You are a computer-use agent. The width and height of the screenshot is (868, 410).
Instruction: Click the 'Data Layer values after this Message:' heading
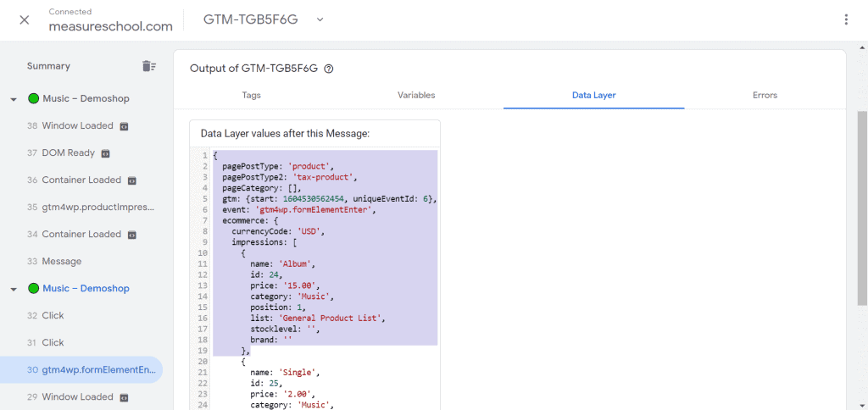coord(285,133)
